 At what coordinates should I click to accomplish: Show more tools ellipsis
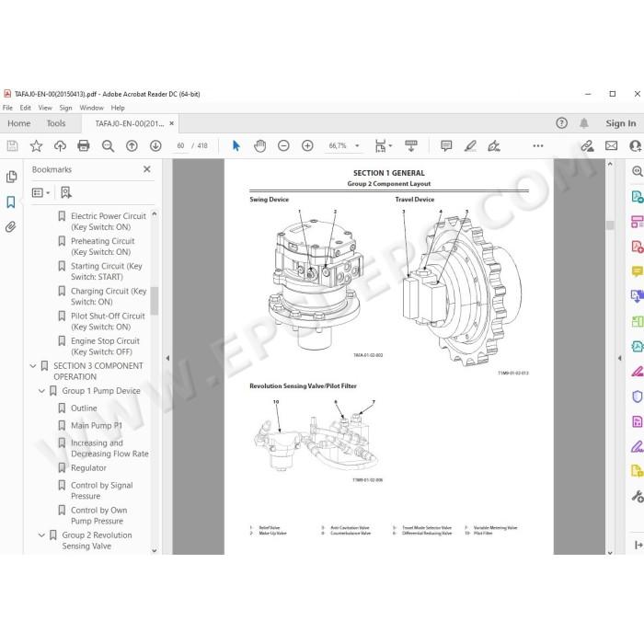[538, 145]
